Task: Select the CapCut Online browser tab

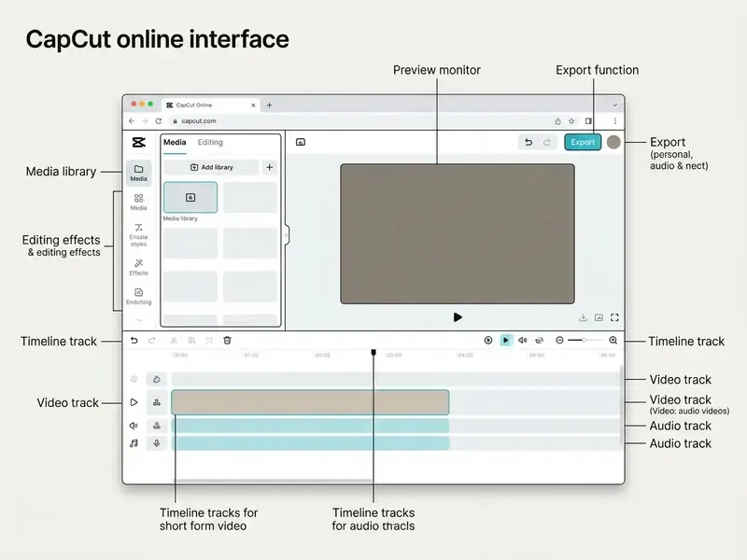Action: pos(211,105)
